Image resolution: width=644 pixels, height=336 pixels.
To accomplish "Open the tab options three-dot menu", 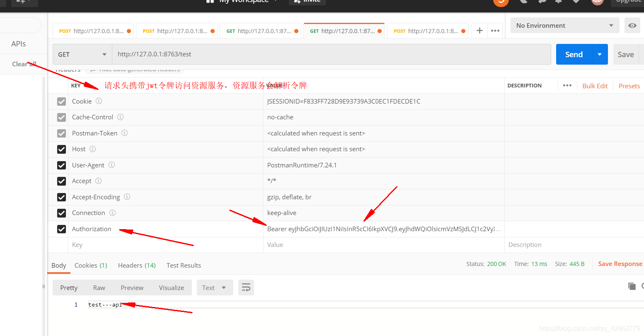I will (495, 31).
